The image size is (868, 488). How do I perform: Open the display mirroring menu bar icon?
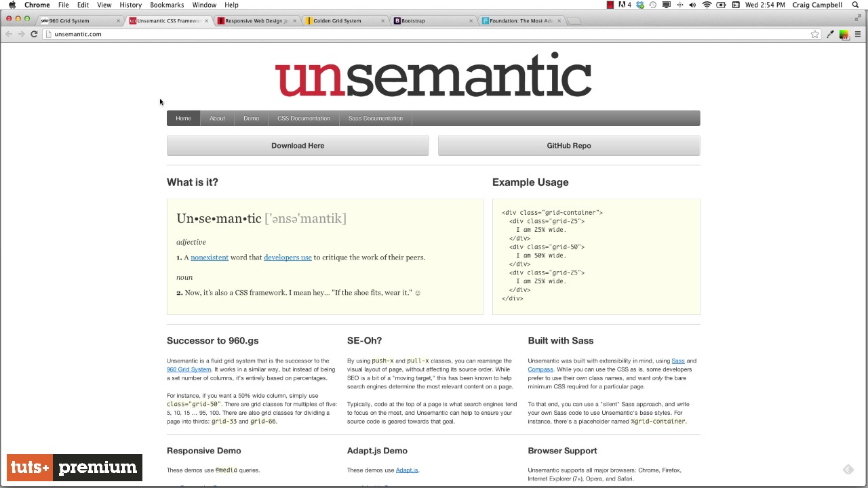pyautogui.click(x=666, y=5)
